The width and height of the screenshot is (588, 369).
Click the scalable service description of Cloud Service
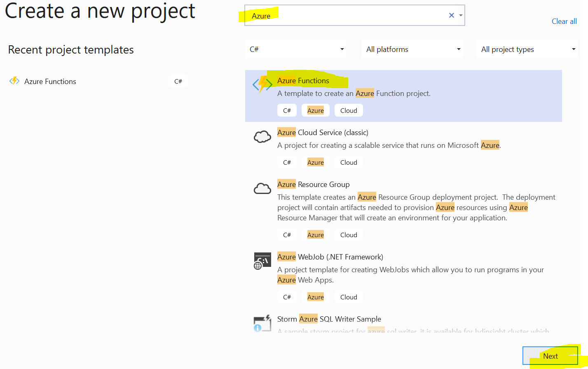pos(389,145)
